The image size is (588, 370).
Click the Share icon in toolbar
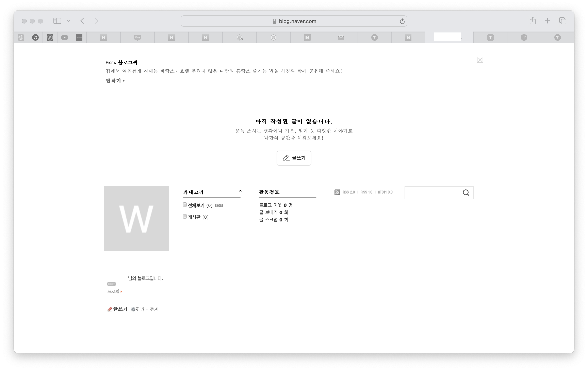(x=533, y=21)
